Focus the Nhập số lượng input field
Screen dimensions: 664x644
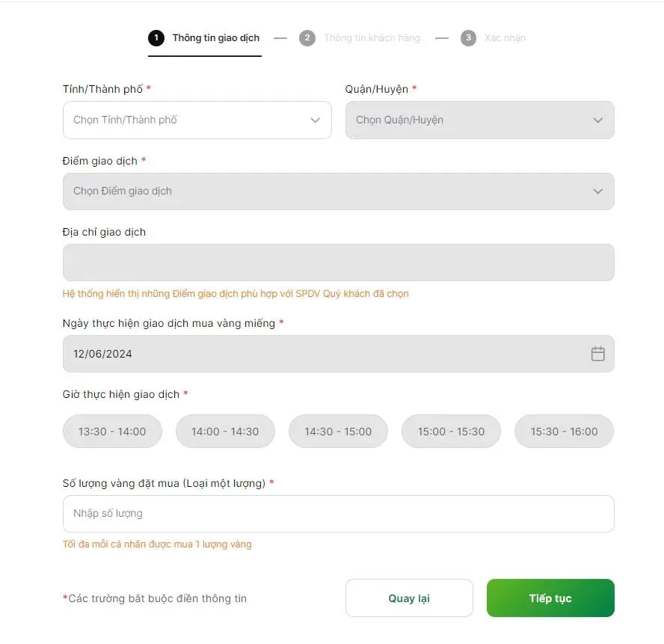tap(338, 514)
